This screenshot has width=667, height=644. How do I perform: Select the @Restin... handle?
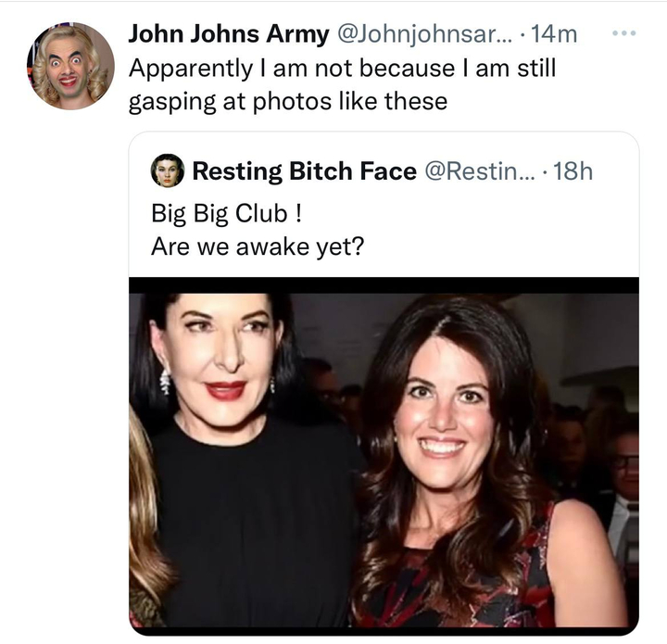(x=479, y=171)
